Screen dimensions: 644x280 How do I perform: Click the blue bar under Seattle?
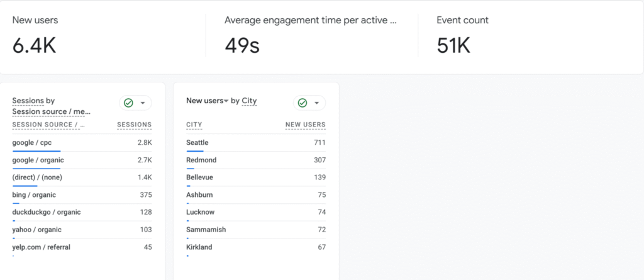[195, 151]
